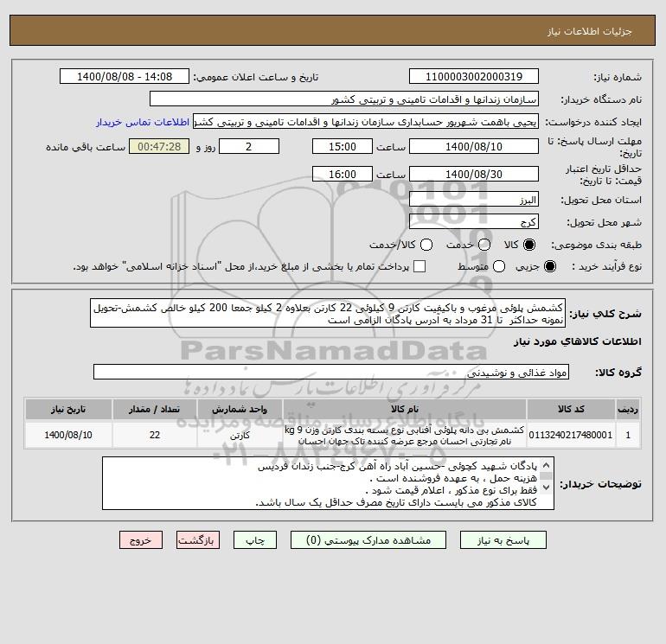Image resolution: width=666 pixels, height=644 pixels.
Task: Click the need number field 1100003002000319
Action: tap(474, 76)
